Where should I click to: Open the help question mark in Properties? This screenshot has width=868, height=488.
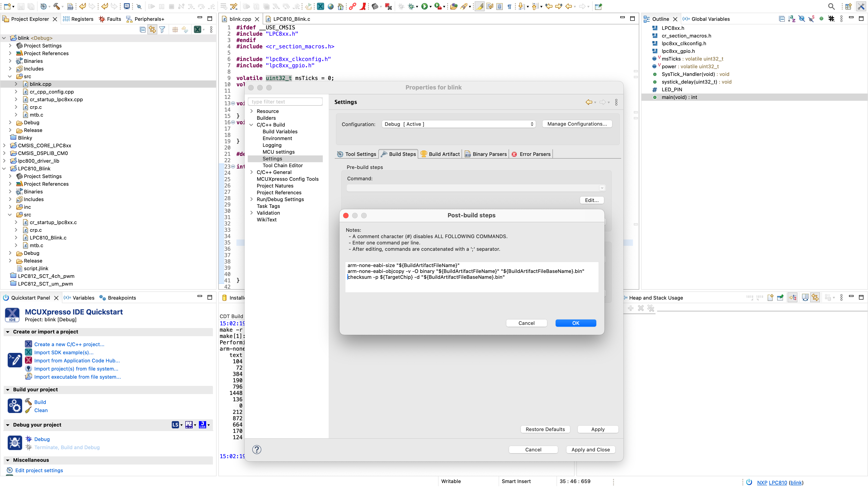[x=257, y=450]
